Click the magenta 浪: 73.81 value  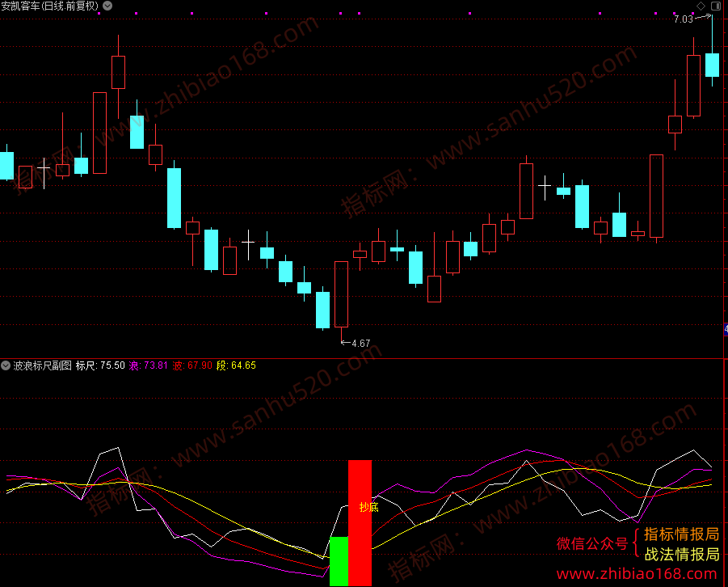(148, 365)
